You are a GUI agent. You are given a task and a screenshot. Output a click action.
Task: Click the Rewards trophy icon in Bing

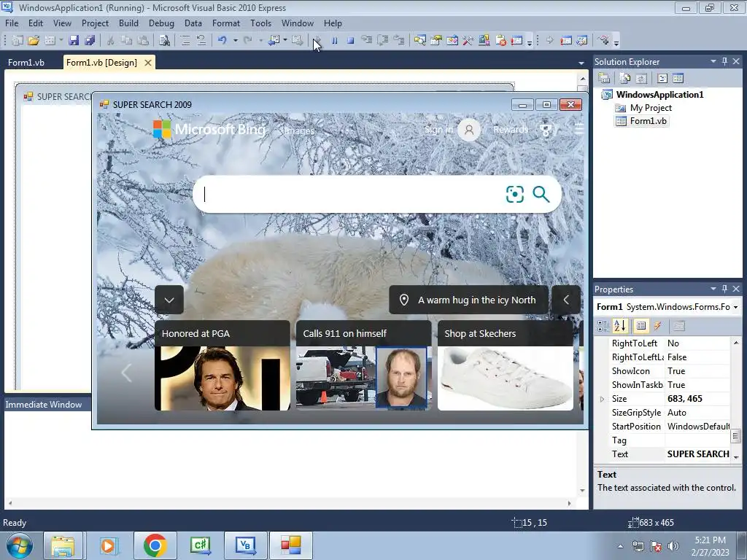click(x=546, y=130)
